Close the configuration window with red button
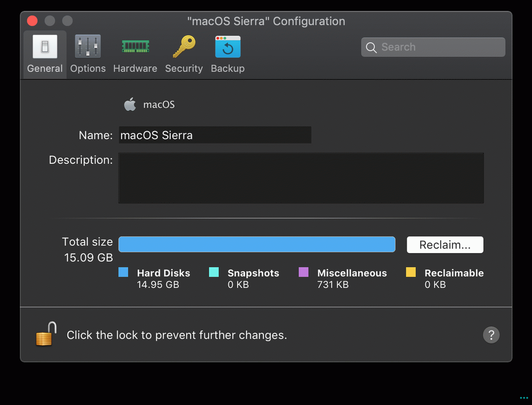 (32, 20)
